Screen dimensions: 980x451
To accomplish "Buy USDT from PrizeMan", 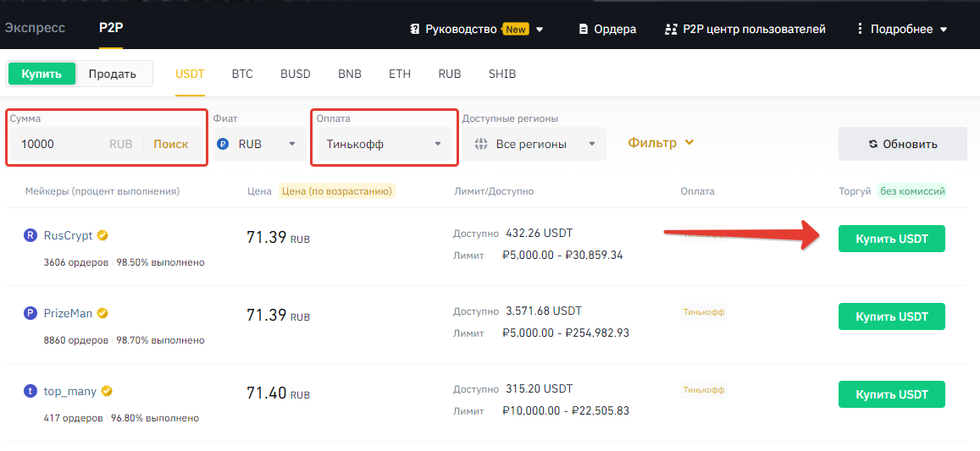I will pyautogui.click(x=891, y=316).
